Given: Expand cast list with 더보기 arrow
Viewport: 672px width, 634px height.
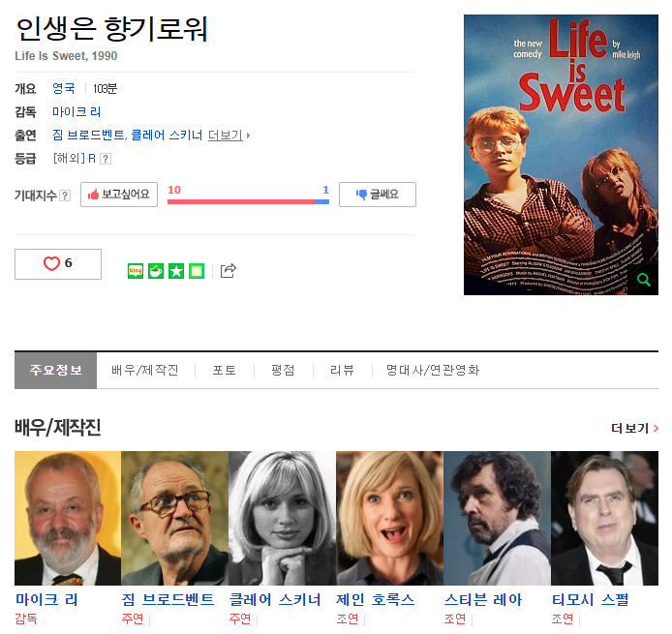Looking at the screenshot, I should 229,136.
